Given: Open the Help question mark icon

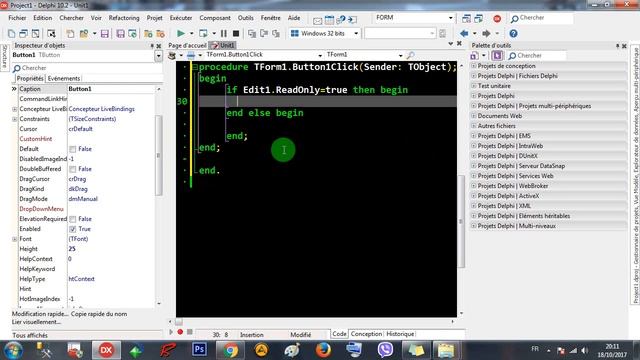Looking at the screenshot, I should tap(513, 33).
